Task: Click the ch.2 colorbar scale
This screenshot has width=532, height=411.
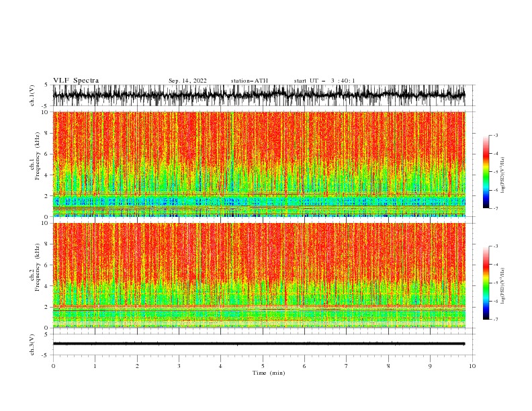Action: [486, 283]
